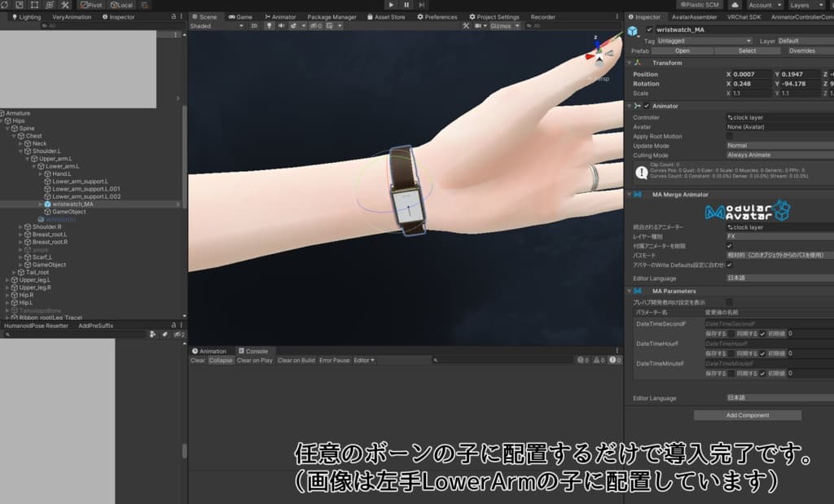Open the Shaded draw mode dropdown
This screenshot has height=504, width=834.
[216, 26]
